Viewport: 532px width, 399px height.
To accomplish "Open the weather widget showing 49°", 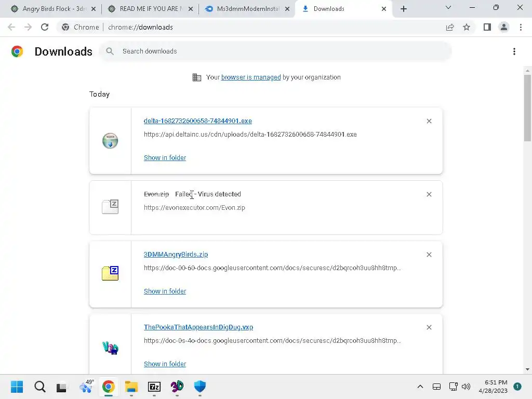I will pyautogui.click(x=86, y=387).
